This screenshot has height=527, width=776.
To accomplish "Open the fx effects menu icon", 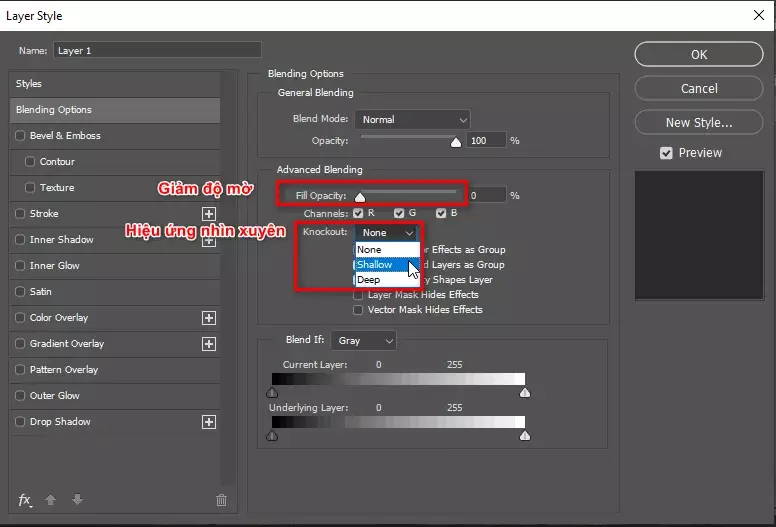I will (25, 500).
